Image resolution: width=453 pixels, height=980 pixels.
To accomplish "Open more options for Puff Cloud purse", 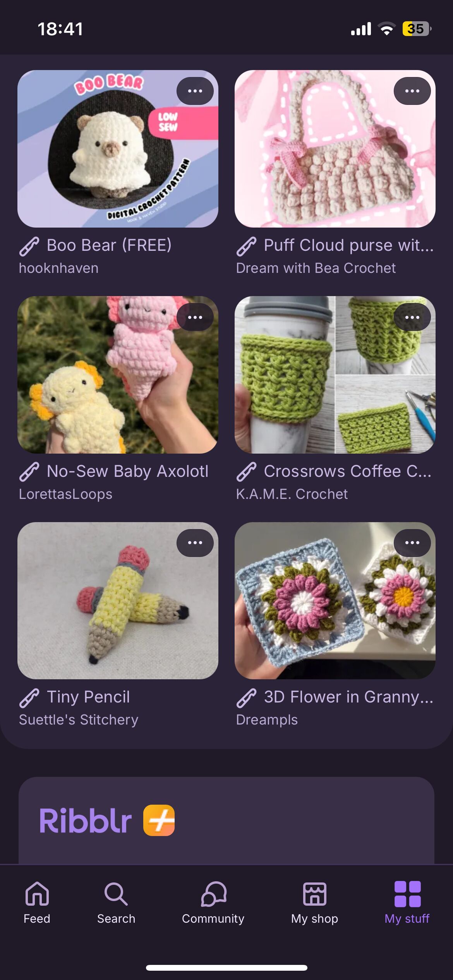I will [x=412, y=91].
